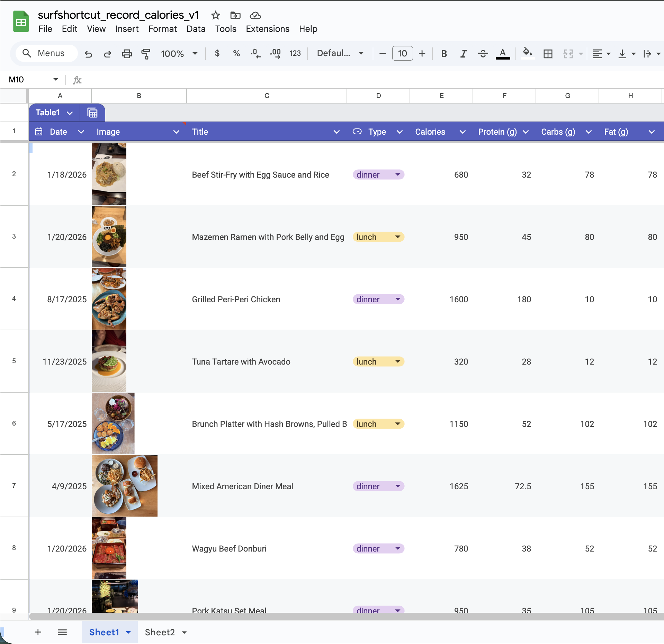Click the Print icon

127,54
